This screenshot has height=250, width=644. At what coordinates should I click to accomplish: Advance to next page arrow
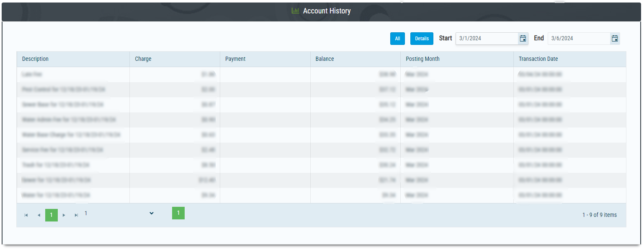(64, 215)
